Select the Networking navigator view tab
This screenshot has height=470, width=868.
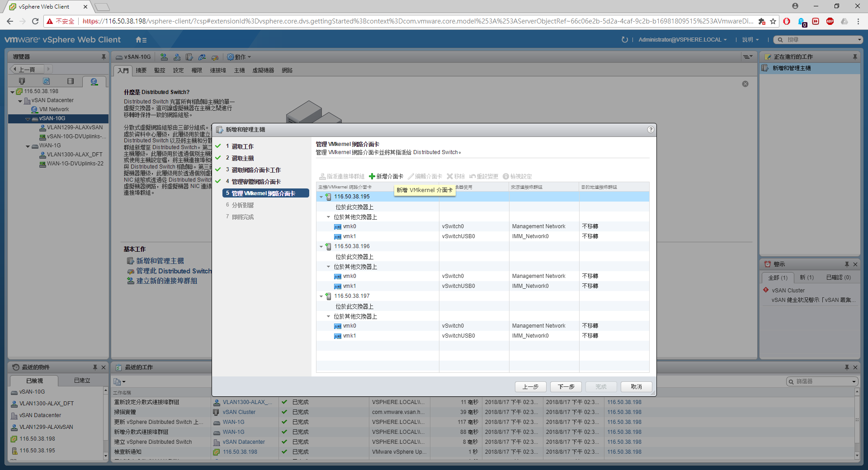click(x=94, y=81)
